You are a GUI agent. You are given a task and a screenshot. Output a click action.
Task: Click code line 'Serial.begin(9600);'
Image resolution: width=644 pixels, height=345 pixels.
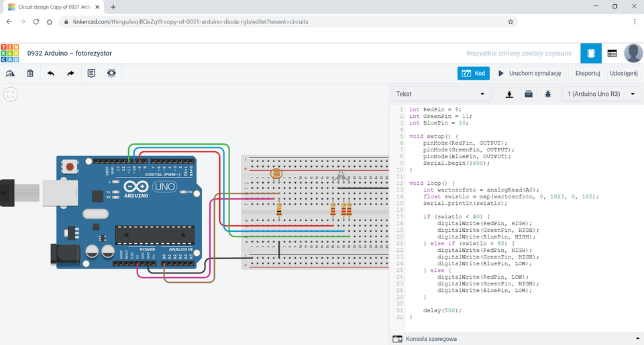pyautogui.click(x=456, y=163)
